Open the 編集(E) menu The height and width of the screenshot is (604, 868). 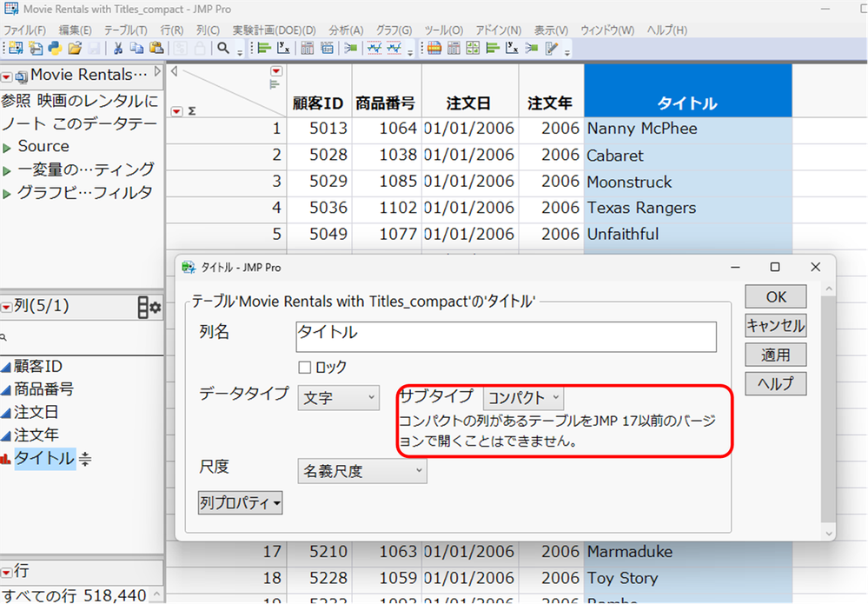point(76,30)
